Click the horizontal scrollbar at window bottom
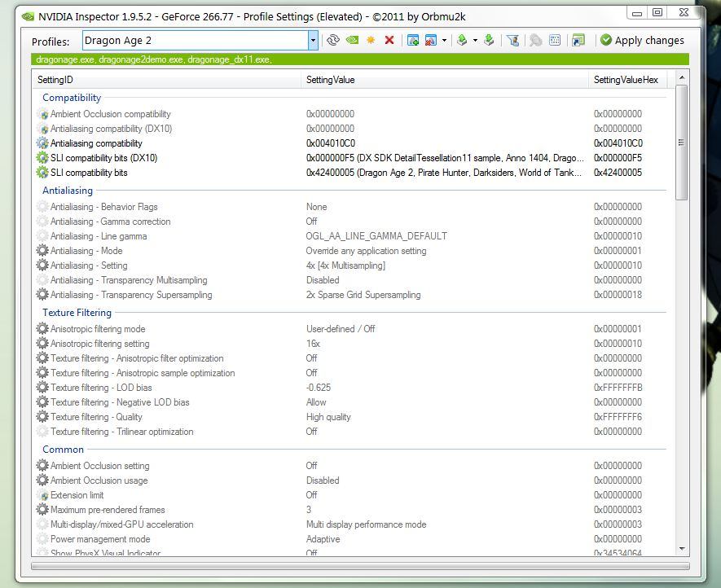Viewport: 721px width, 588px height. [360, 566]
